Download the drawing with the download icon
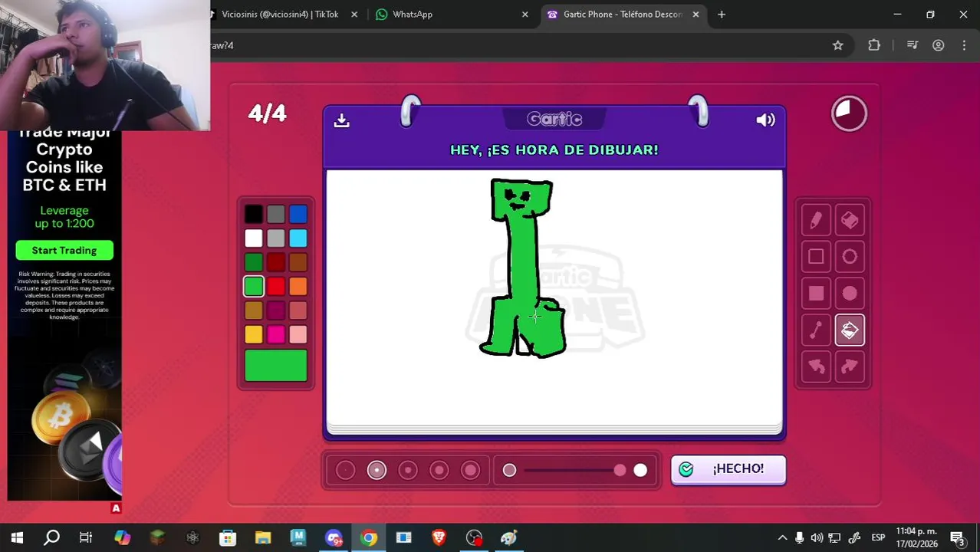Screen dimensions: 980x552 click(x=342, y=120)
